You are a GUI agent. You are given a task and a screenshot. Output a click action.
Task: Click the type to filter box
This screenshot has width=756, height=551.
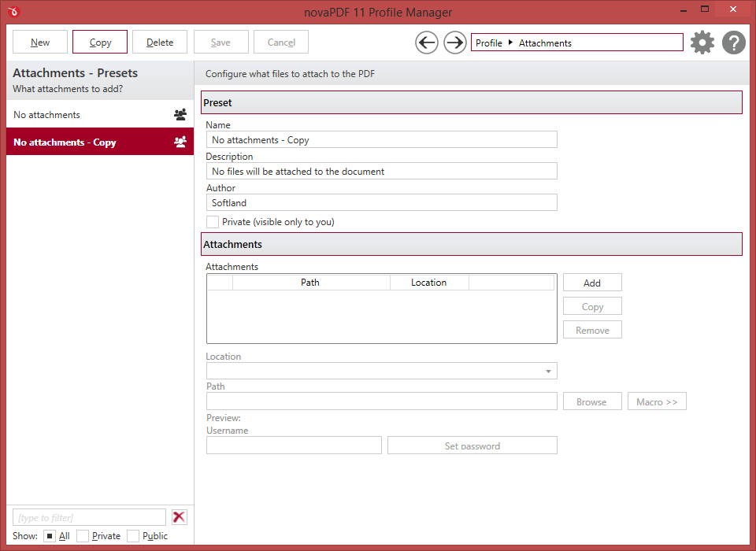(89, 517)
